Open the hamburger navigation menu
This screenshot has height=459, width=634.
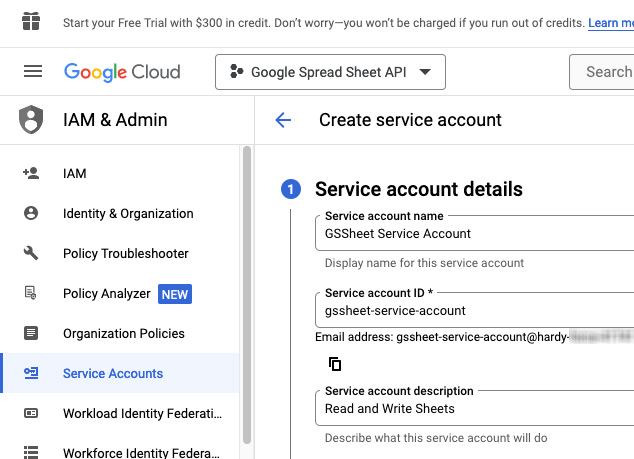[33, 71]
